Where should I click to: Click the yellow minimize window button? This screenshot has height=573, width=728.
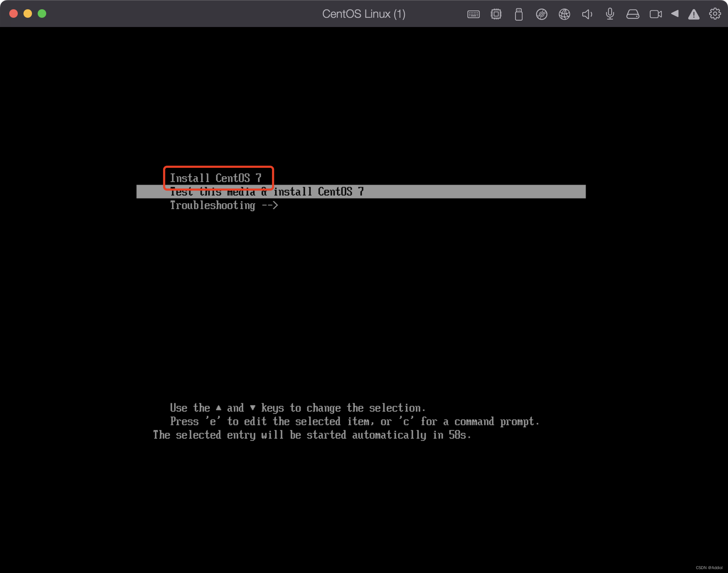28,14
